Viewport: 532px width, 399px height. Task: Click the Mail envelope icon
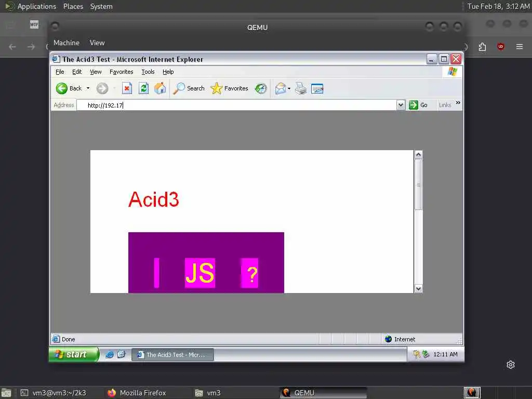(280, 88)
